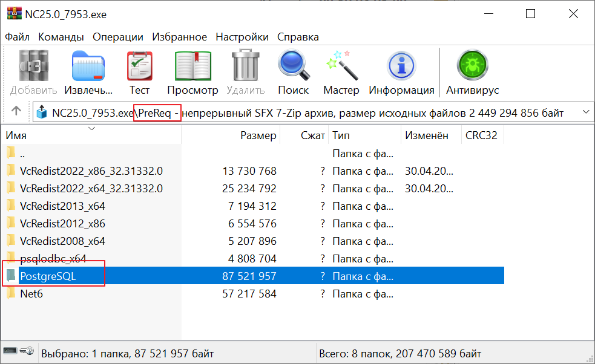The image size is (595, 364).
Task: Maximize the NC25.0_7953.exe window
Action: click(530, 14)
